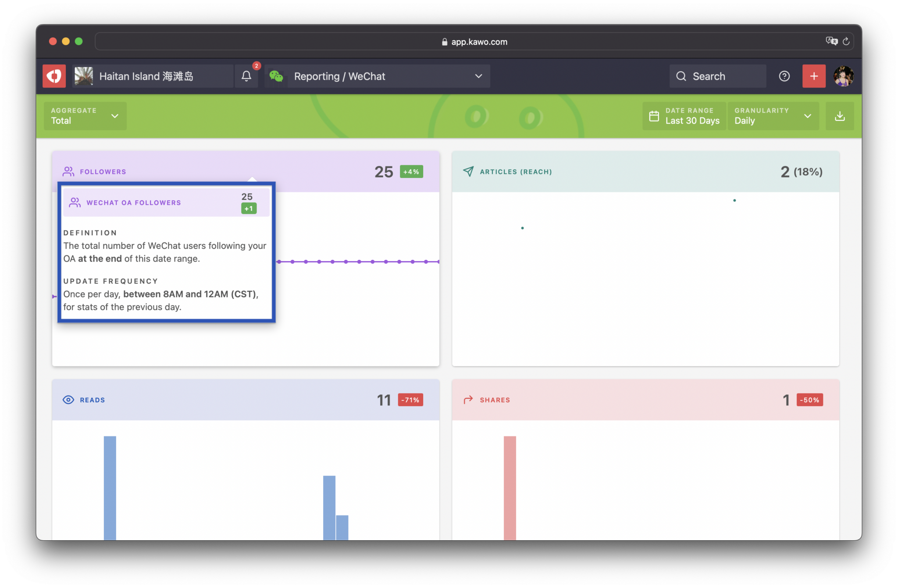Click the download report icon
The height and width of the screenshot is (588, 898).
(x=839, y=116)
